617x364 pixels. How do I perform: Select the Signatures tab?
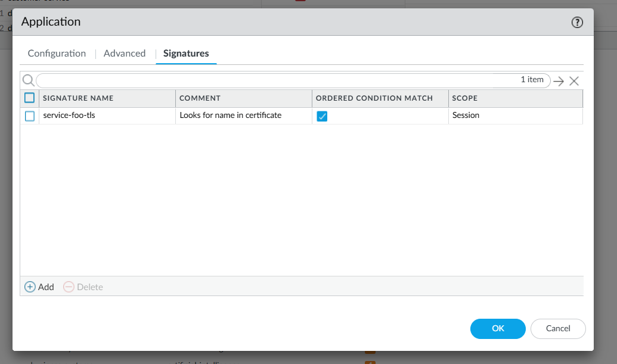[x=186, y=54]
